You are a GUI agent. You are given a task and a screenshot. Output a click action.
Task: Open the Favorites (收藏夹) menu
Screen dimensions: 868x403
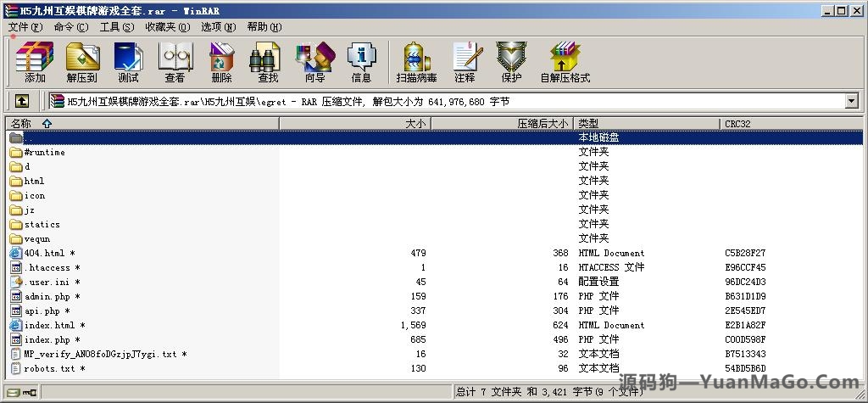168,26
